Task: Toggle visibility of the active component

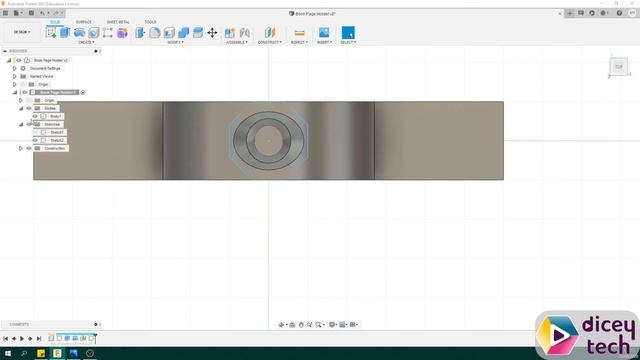Action: coord(25,92)
